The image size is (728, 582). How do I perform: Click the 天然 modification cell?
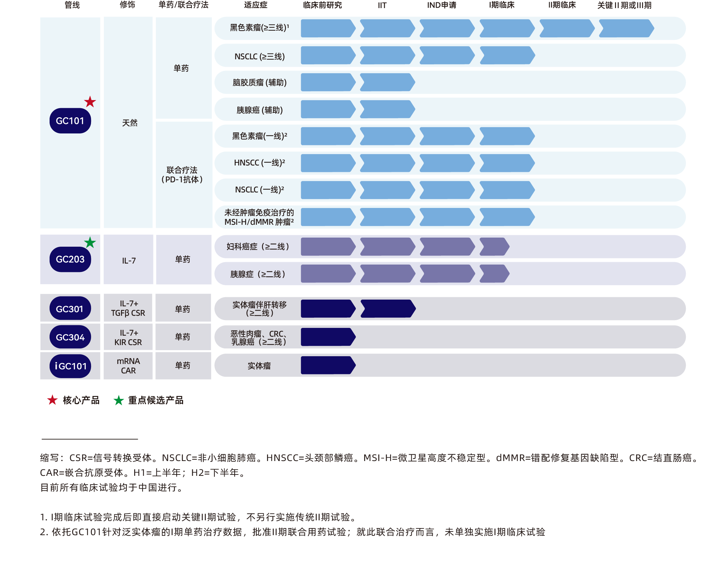click(130, 123)
